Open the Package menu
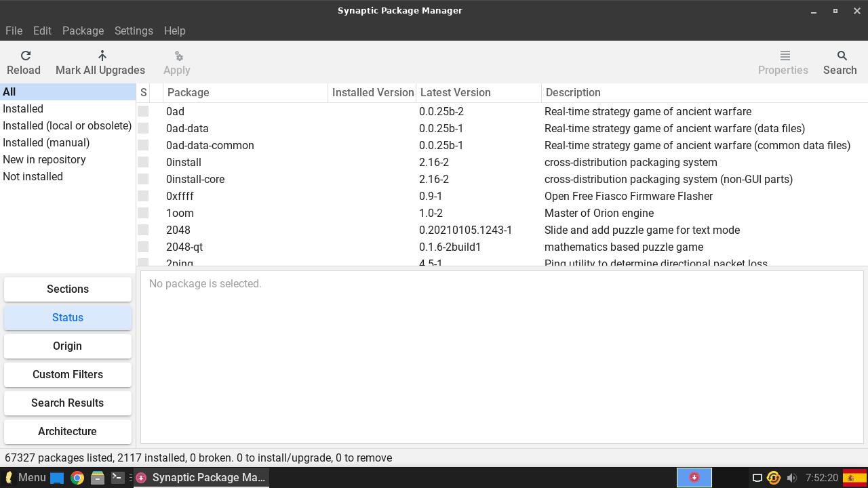 click(83, 30)
